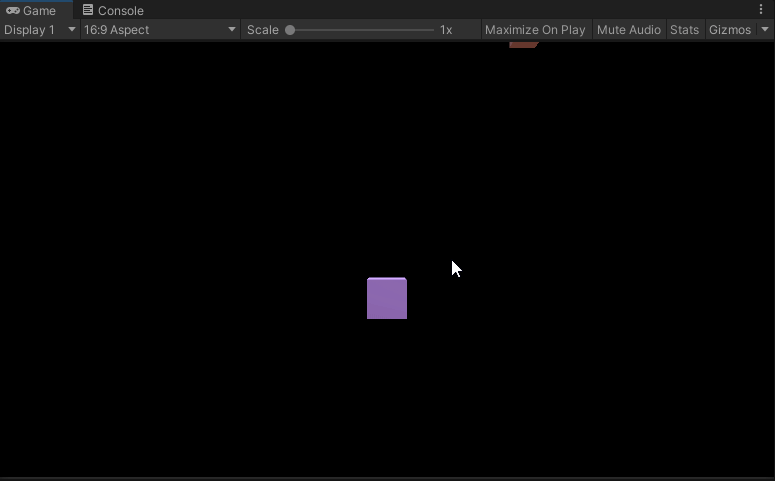Open the Console tab
Screen dimensions: 775x481
pos(113,10)
